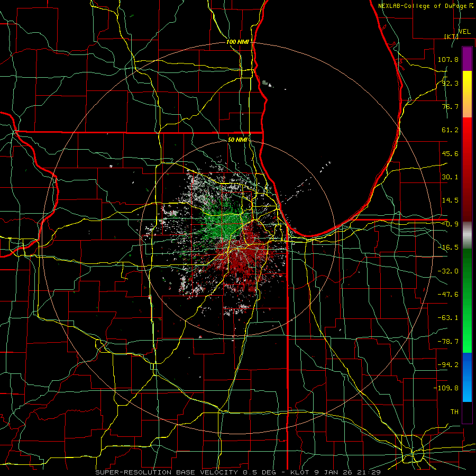Select the -16.5 scale value
476x476 pixels.
click(x=448, y=248)
